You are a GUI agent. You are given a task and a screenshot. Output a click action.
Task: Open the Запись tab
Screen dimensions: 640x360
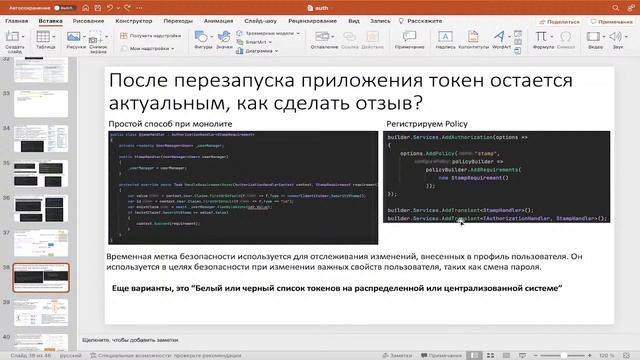(380, 21)
